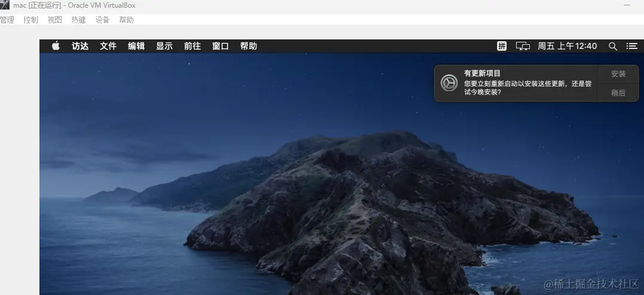Open the Notification Center list icon

pos(631,47)
